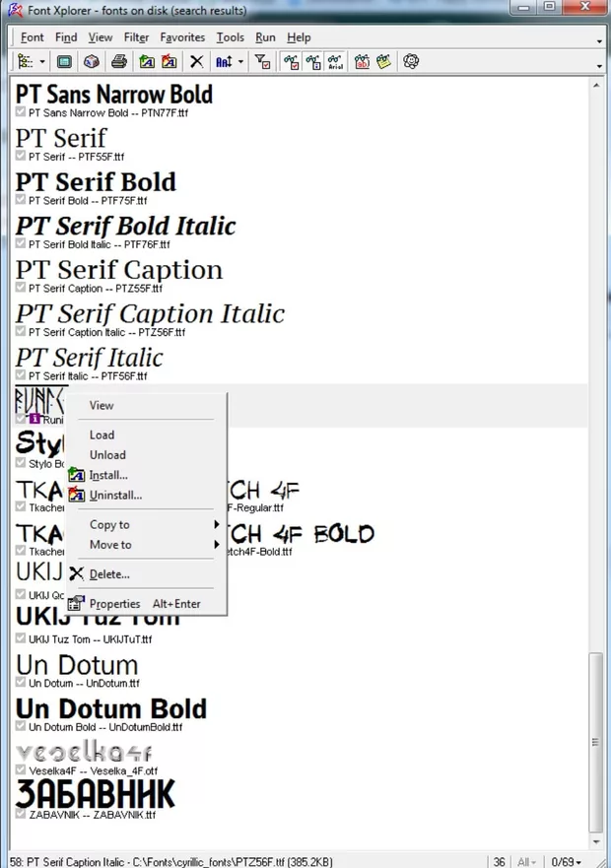Viewport: 611px width, 868px height.
Task: Click the 3D box toolbar icon
Action: pyautogui.click(x=90, y=61)
